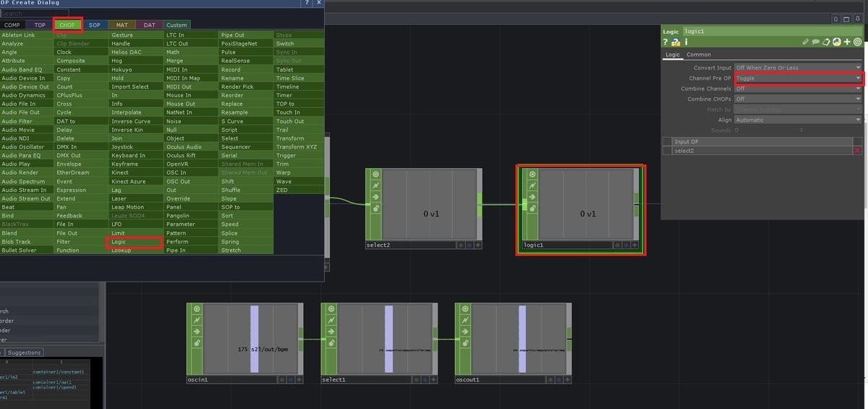This screenshot has height=409, width=868.
Task: Click the green flag dot under oscout1
Action: point(549,379)
